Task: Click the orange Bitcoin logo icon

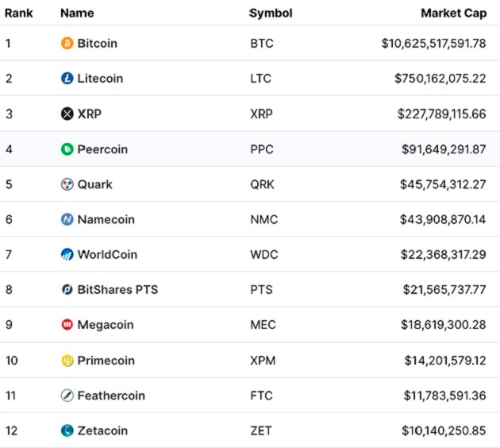Action: click(67, 44)
